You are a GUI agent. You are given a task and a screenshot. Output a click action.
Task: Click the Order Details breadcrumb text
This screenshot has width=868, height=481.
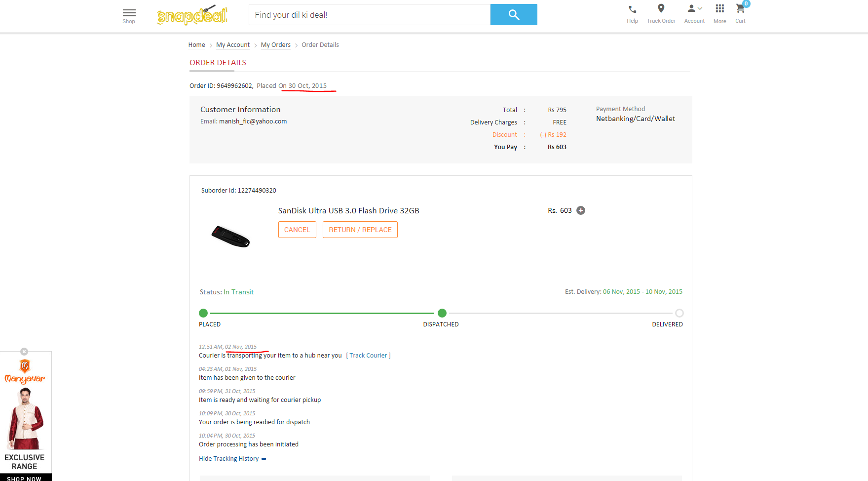320,45
